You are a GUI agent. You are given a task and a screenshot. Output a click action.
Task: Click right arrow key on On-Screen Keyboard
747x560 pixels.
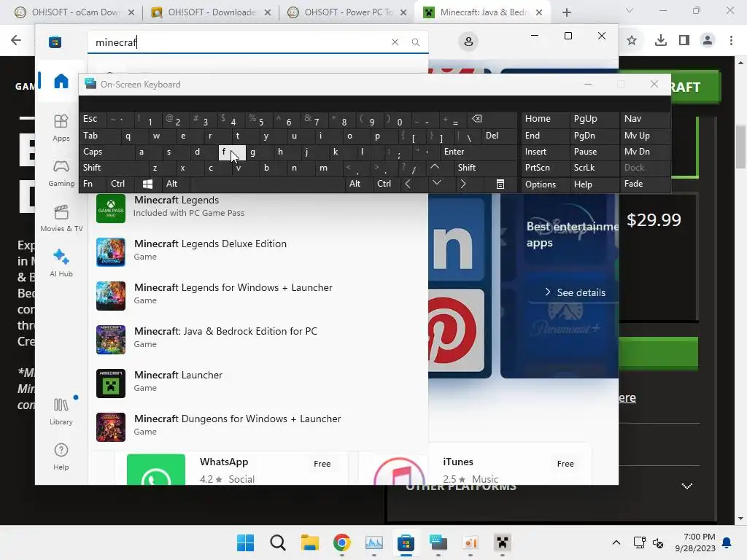(462, 184)
